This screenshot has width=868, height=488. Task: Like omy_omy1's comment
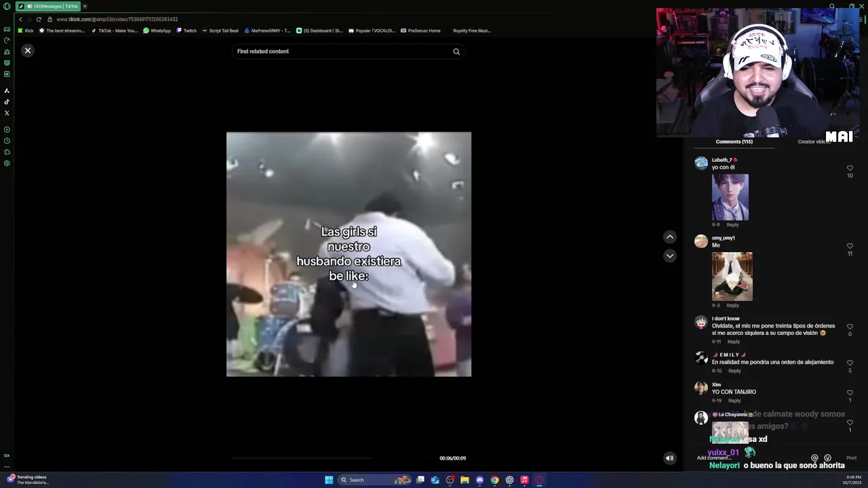[850, 246]
